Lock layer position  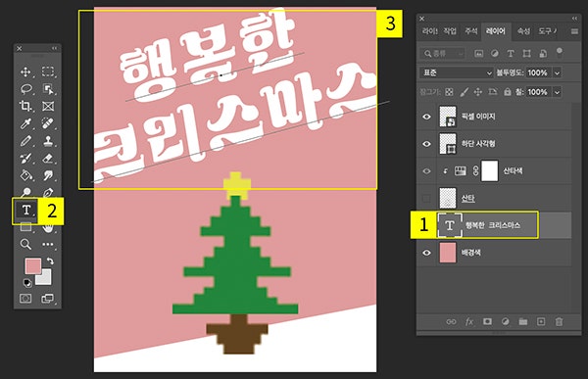tap(478, 92)
